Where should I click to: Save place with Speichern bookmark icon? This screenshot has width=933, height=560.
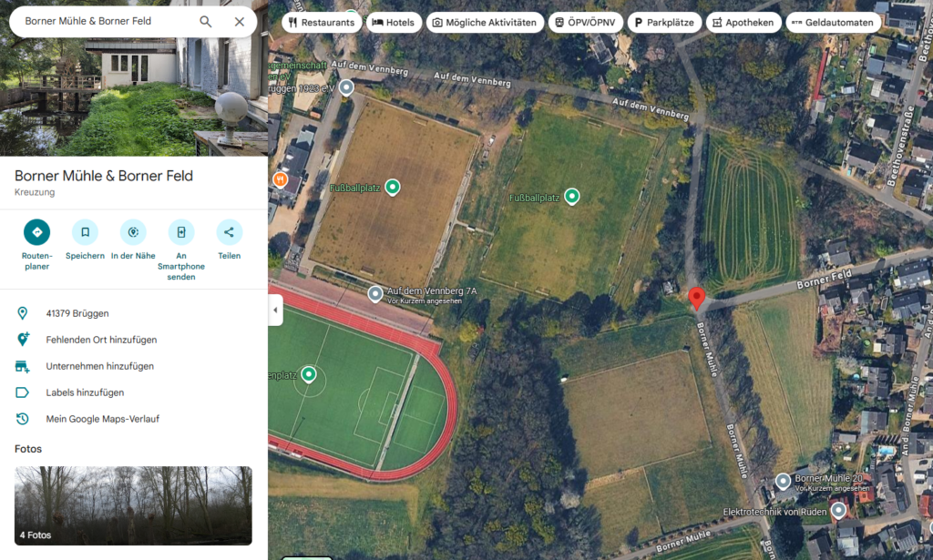coord(85,232)
